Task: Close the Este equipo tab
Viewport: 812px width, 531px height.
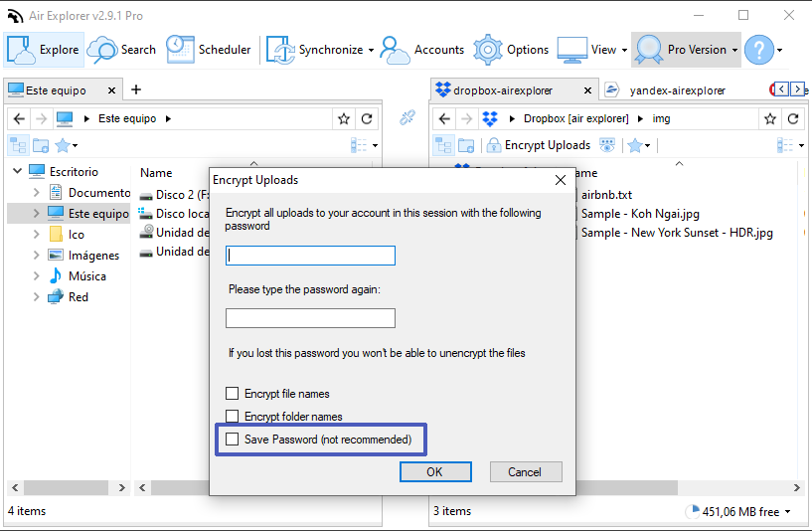Action: pyautogui.click(x=111, y=90)
